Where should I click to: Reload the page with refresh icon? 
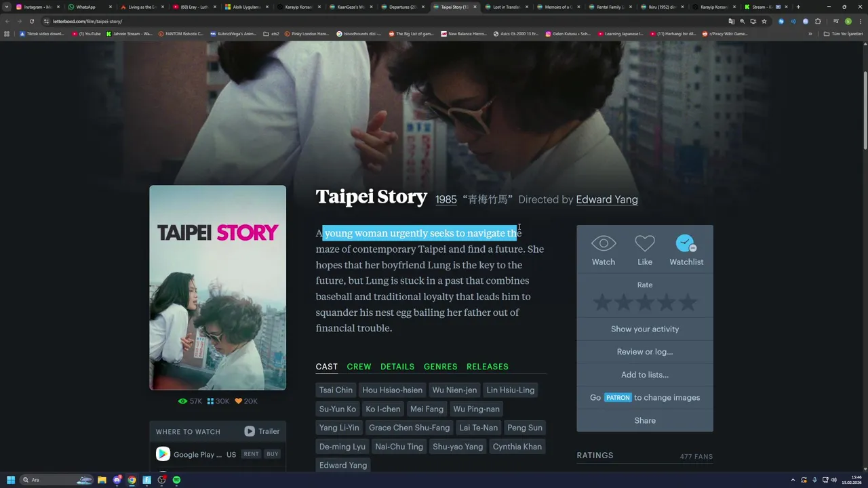[x=31, y=21]
